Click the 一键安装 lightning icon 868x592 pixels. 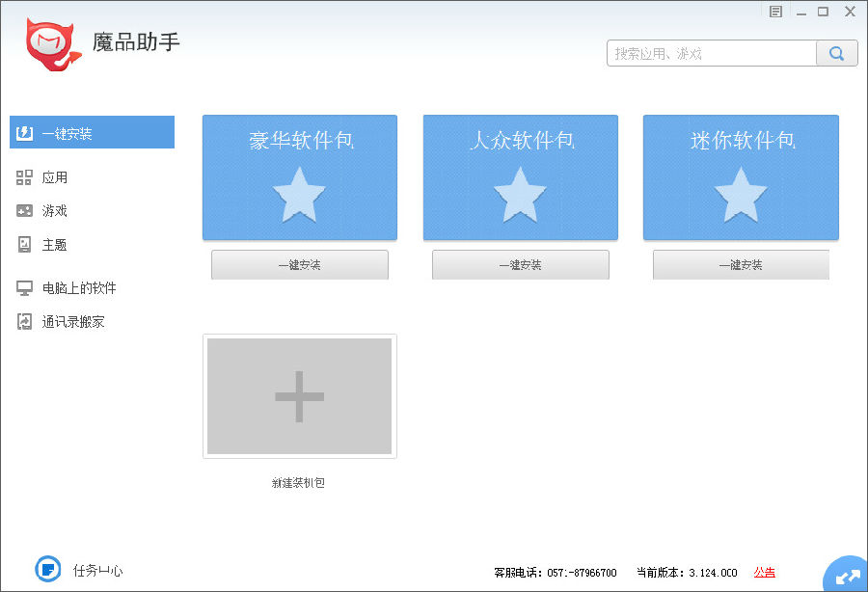24,133
